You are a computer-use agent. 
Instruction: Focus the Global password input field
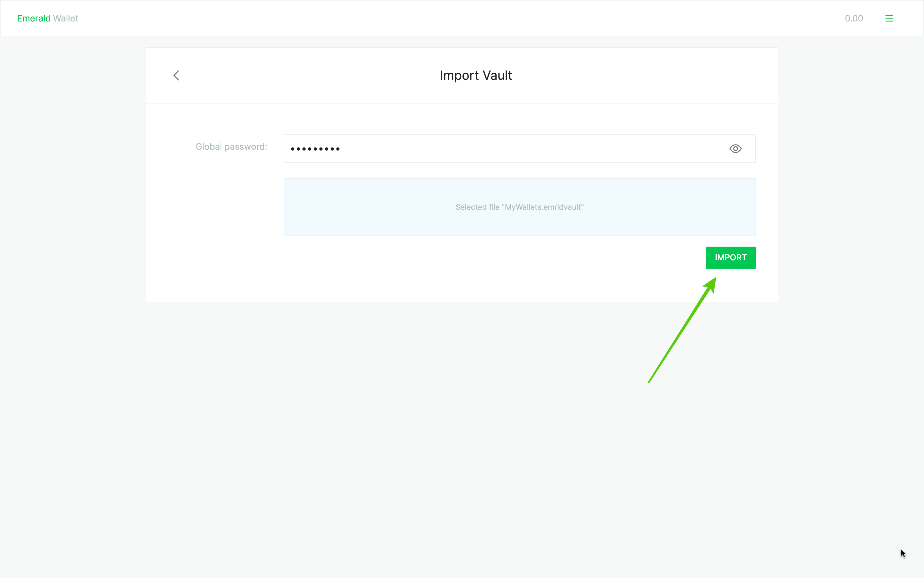(x=519, y=149)
